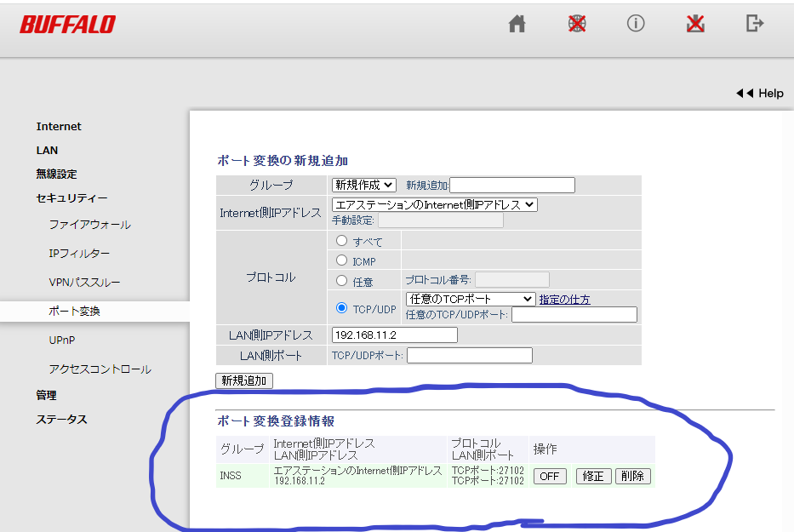Open the LAN menu

tap(47, 151)
